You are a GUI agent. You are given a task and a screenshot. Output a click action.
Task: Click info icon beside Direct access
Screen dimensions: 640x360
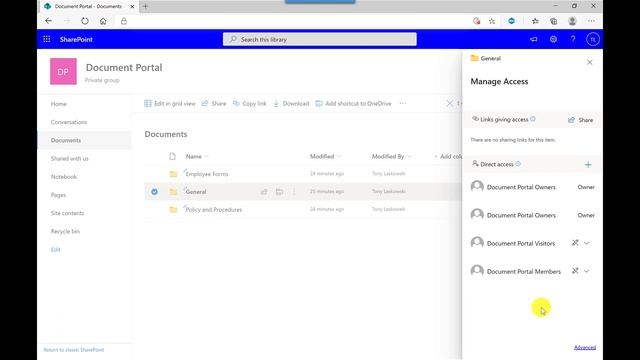[x=518, y=164]
